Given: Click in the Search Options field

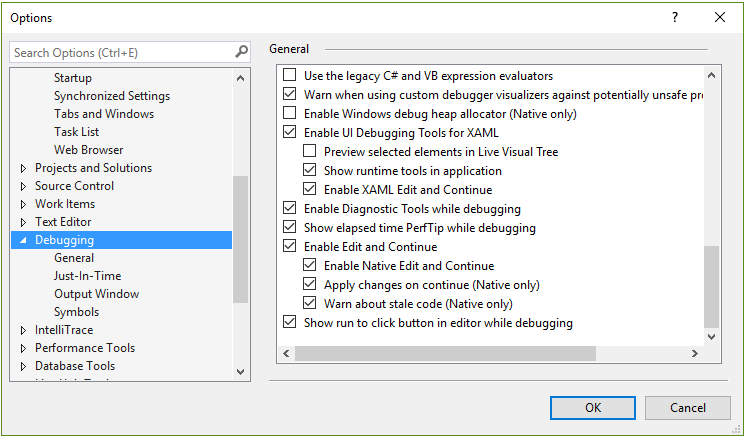Looking at the screenshot, I should click(x=120, y=52).
